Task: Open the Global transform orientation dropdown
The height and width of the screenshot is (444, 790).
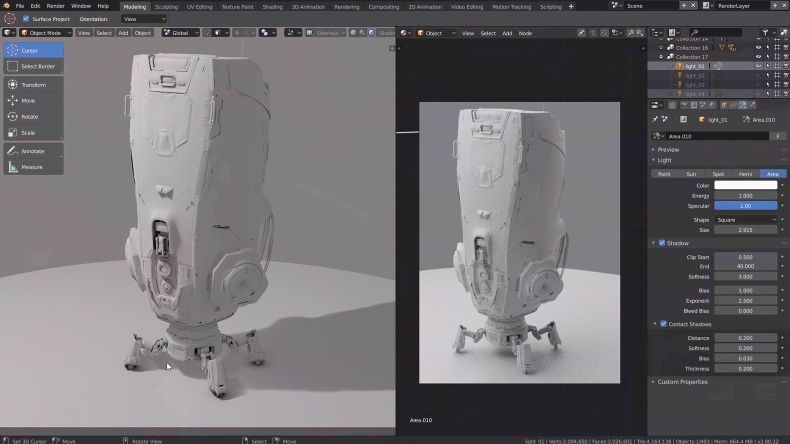Action: click(x=180, y=33)
